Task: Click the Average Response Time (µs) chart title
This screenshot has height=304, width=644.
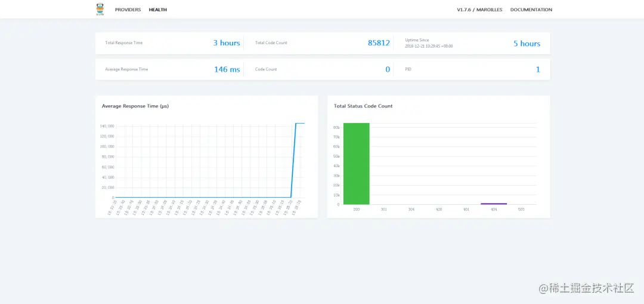Action: [135, 106]
